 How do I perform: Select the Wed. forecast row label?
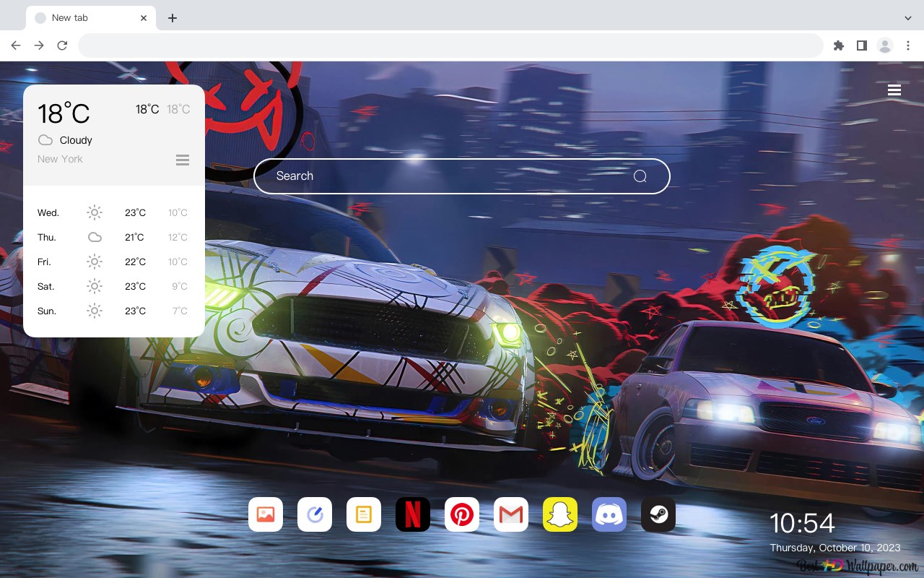click(x=48, y=213)
